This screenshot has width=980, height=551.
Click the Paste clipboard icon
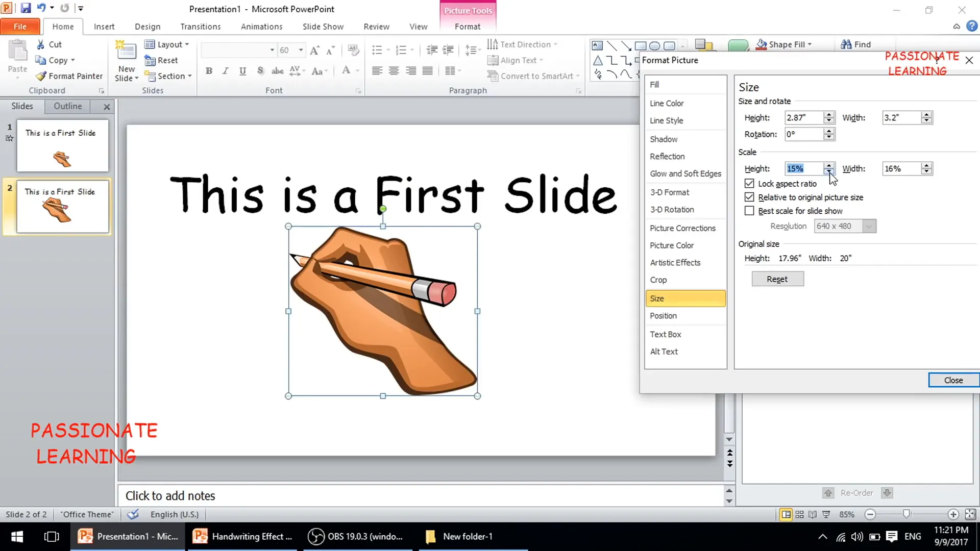point(17,51)
